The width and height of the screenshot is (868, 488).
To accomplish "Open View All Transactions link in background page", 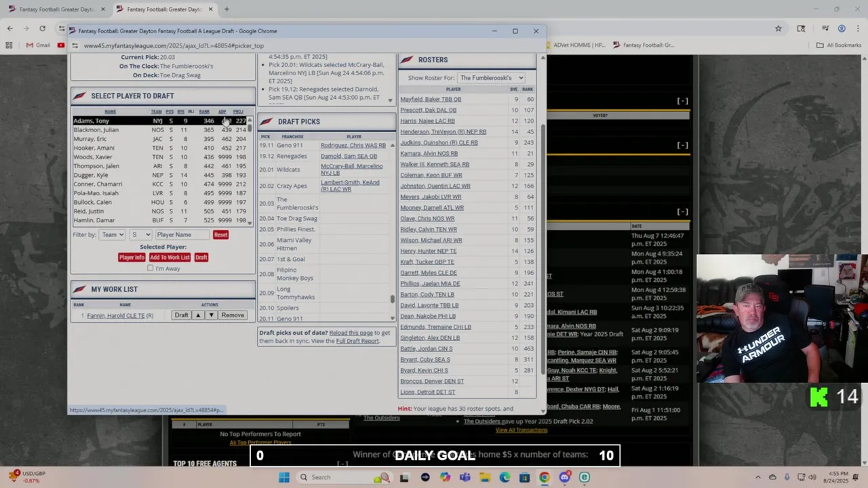I will click(x=521, y=430).
